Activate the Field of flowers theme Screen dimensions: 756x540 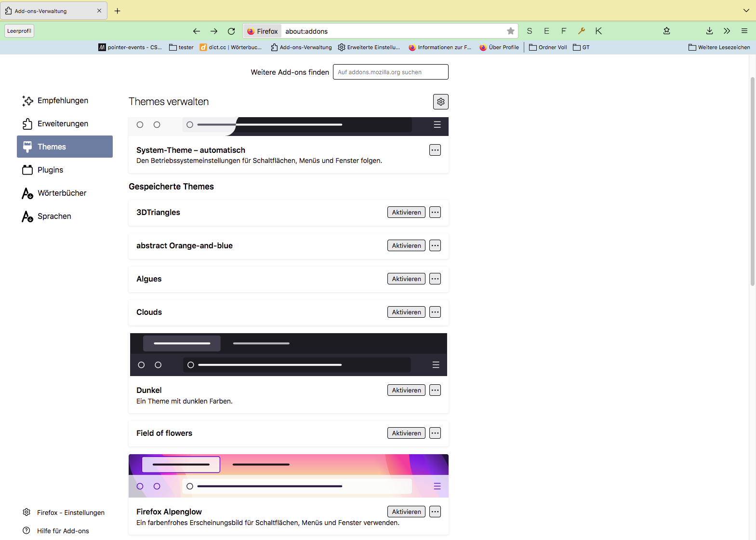tap(406, 433)
